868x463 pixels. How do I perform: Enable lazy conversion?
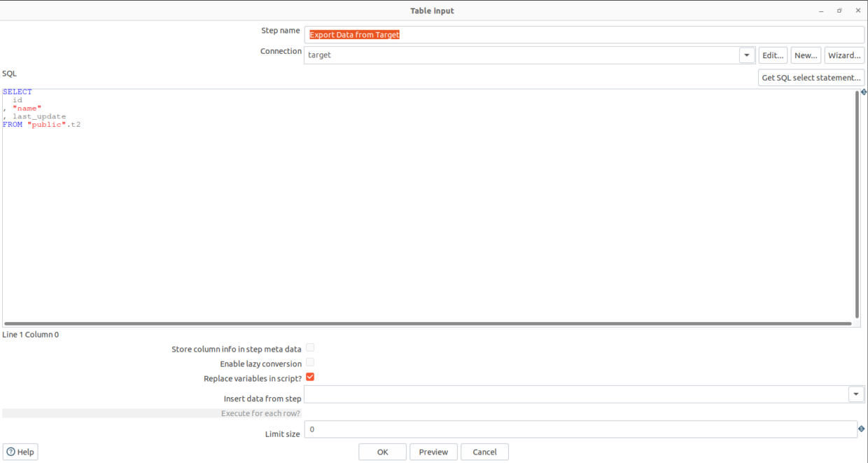[310, 362]
